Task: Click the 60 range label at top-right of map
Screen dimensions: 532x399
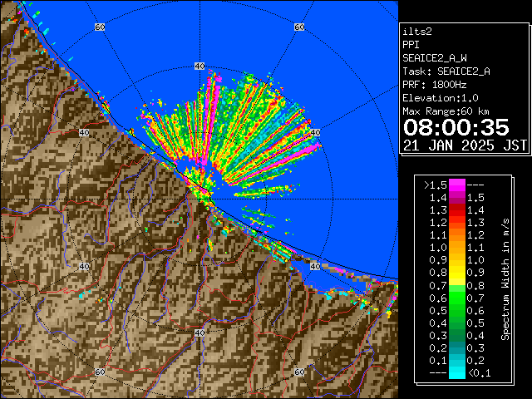Action: click(299, 27)
